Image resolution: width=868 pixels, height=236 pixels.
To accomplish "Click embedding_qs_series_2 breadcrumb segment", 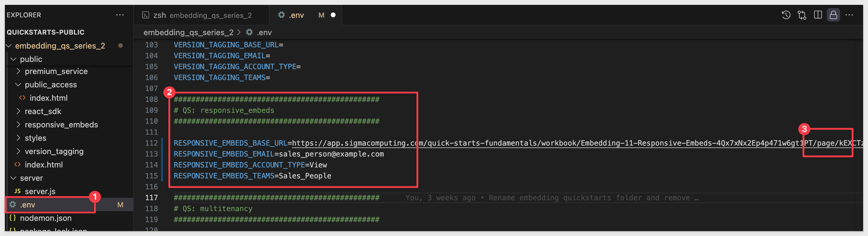I will click(188, 32).
